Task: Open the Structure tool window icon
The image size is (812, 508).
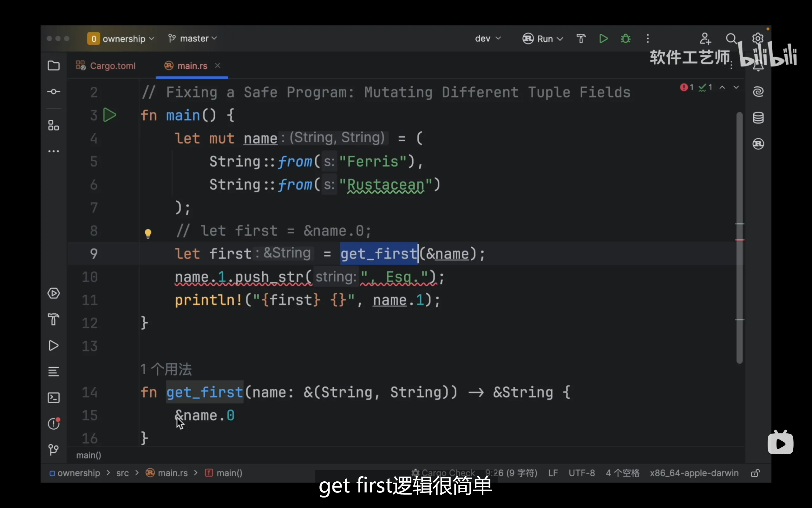Action: point(54,126)
